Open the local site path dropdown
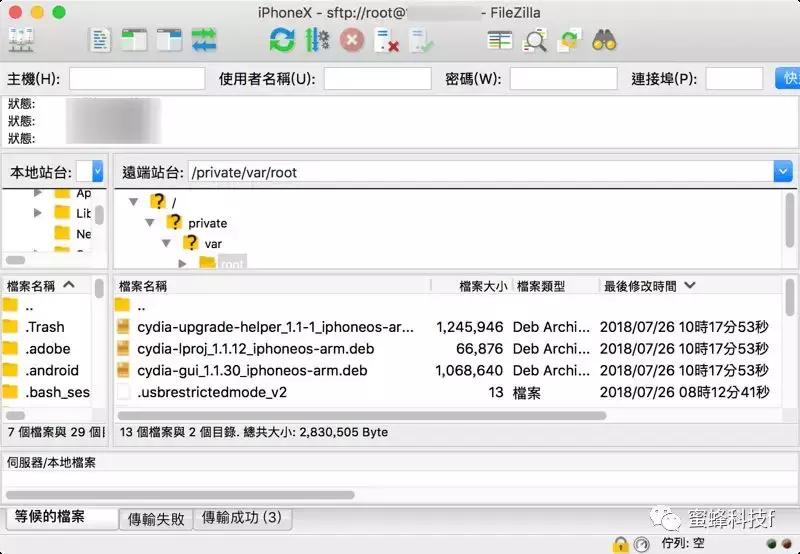 pos(97,171)
